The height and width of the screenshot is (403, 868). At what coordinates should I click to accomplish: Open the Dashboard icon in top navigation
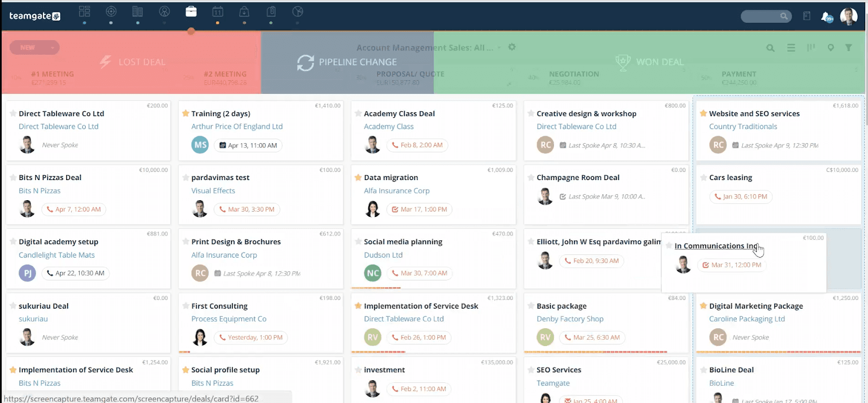click(x=84, y=11)
